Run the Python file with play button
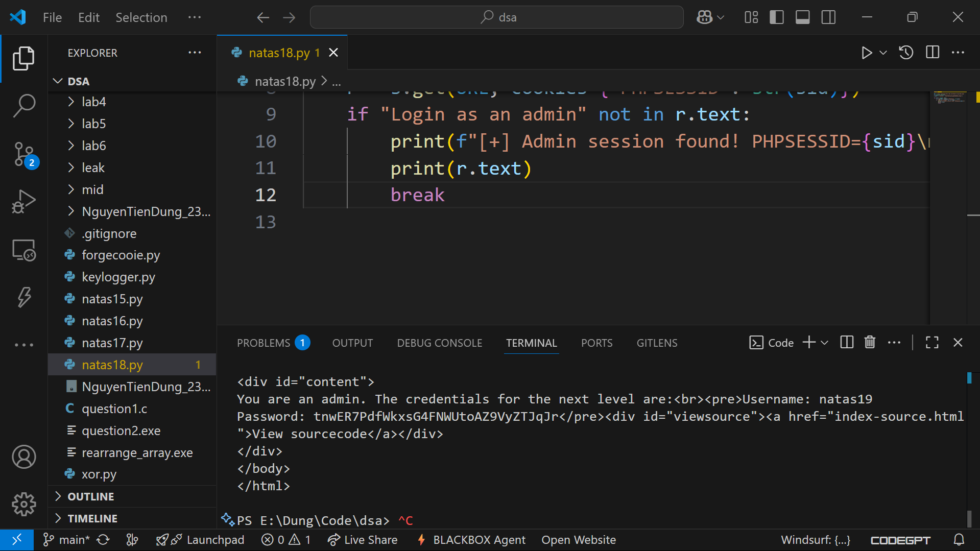 [866, 53]
